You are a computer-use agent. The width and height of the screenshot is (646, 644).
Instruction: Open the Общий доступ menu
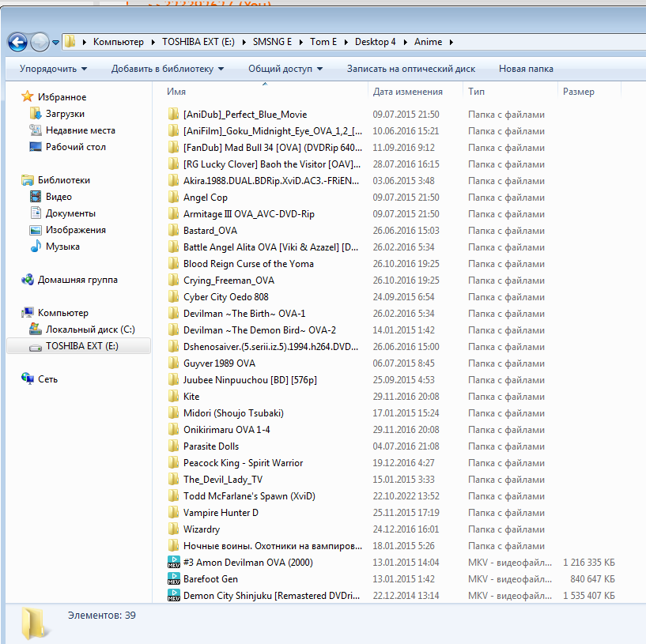285,69
